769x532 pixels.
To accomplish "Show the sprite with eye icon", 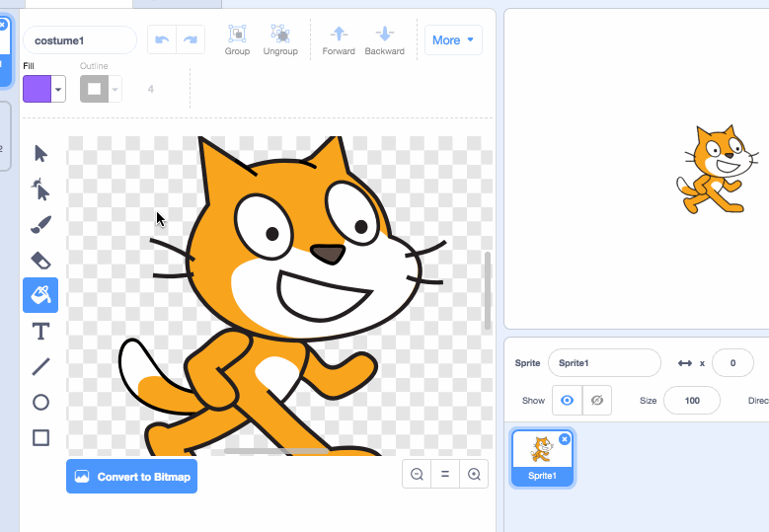I will click(x=568, y=400).
